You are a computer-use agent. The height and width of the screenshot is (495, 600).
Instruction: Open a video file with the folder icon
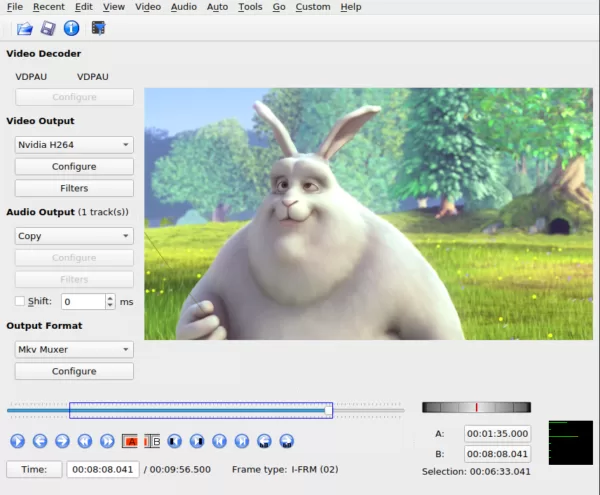click(x=25, y=28)
